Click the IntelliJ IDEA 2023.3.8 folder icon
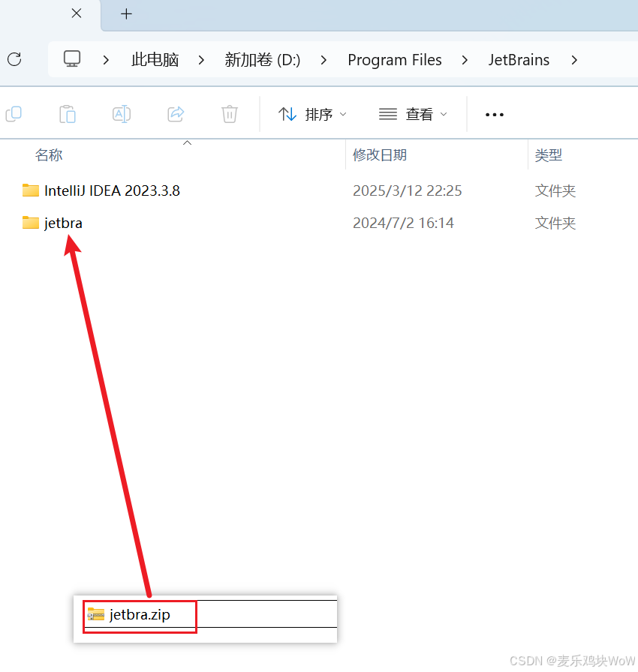This screenshot has width=638, height=672. (x=31, y=190)
